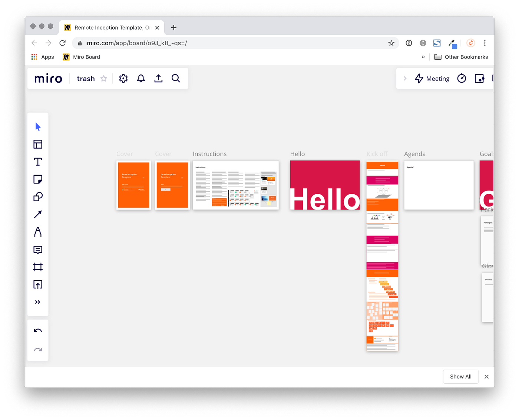The width and height of the screenshot is (519, 420).
Task: Expand more tools in left toolbar
Action: (38, 302)
